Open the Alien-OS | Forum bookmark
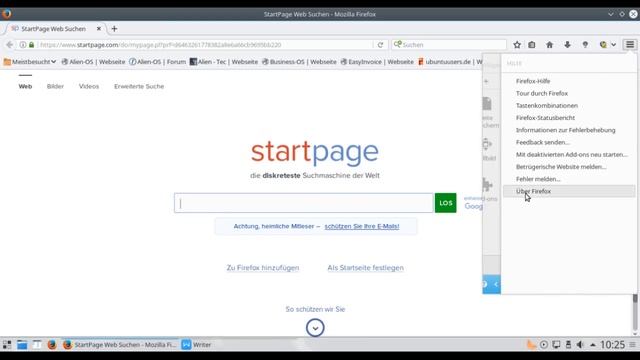Image resolution: width=640 pixels, height=360 pixels. click(x=158, y=62)
